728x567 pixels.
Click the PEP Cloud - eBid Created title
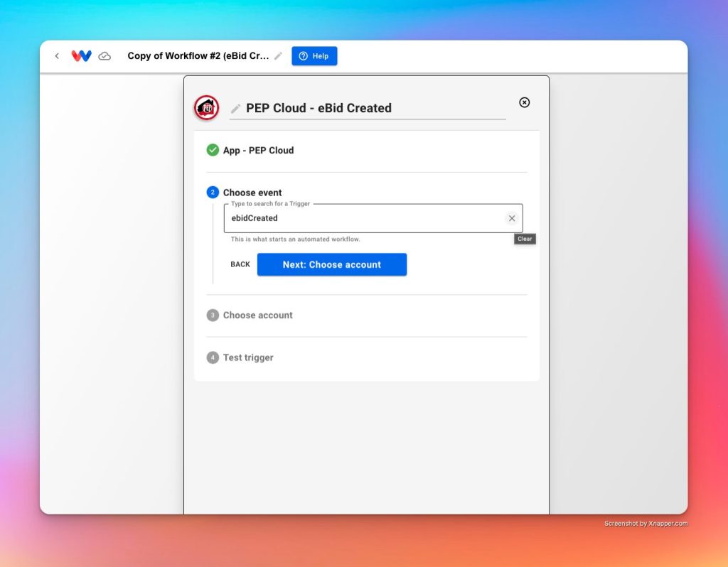tap(318, 108)
